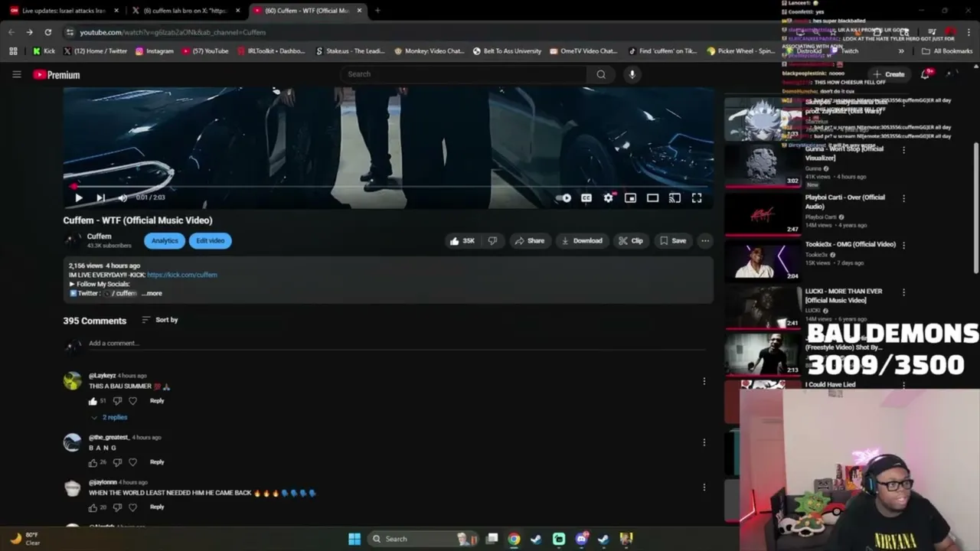The image size is (980, 551).
Task: Open options for 'Tookie3x - OMG' recommendation
Action: (x=903, y=245)
